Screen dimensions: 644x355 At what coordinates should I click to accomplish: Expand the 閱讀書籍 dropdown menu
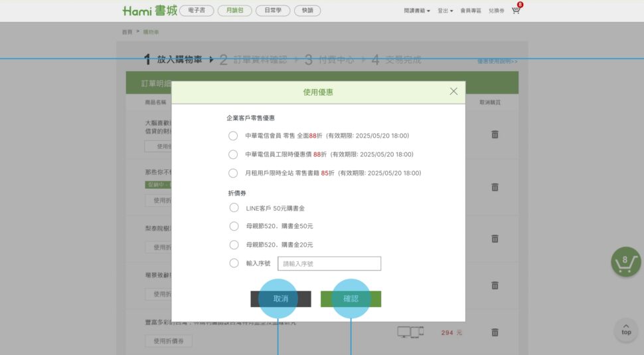pos(416,11)
